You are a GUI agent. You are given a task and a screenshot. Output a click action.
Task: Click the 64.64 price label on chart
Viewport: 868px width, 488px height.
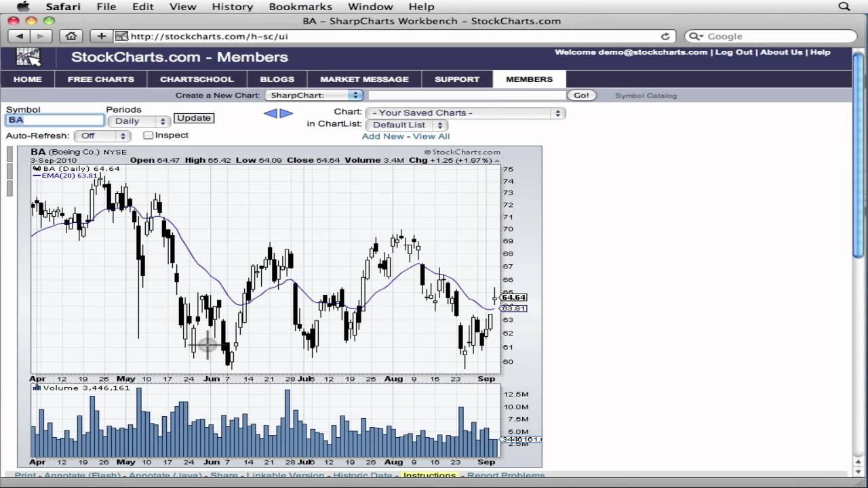tap(513, 298)
